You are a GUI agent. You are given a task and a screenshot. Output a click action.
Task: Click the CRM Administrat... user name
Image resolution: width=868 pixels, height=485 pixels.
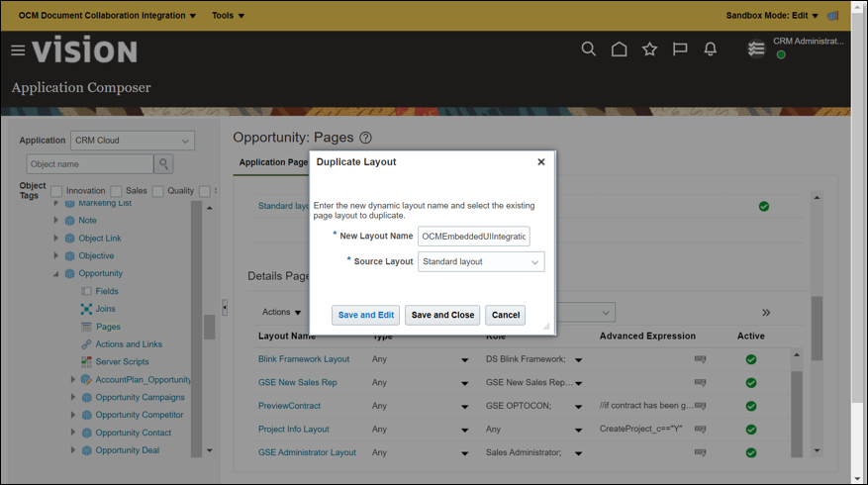tap(809, 41)
